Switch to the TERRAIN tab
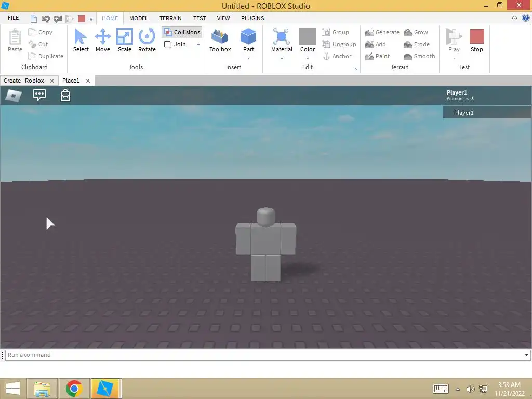Viewport: 532px width, 399px height. coord(170,18)
